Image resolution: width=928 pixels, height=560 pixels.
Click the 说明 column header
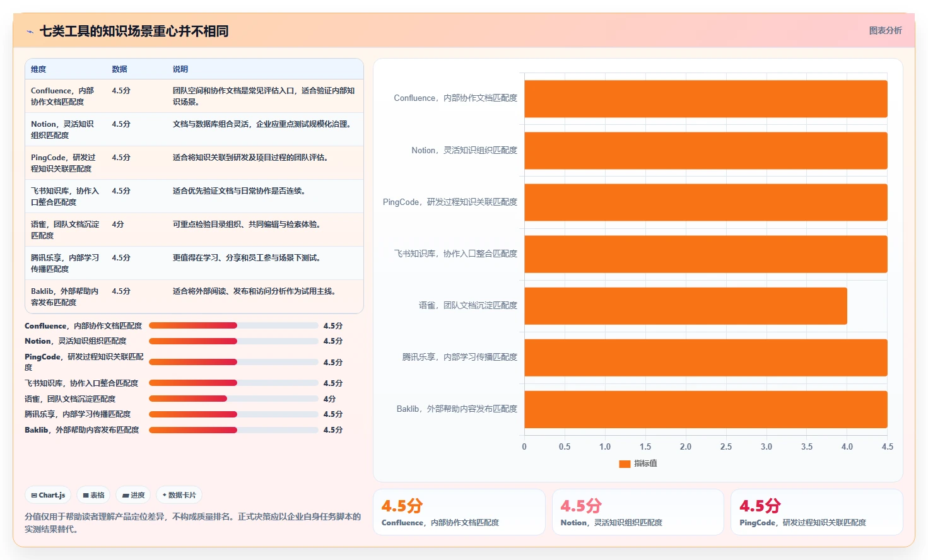pyautogui.click(x=180, y=69)
